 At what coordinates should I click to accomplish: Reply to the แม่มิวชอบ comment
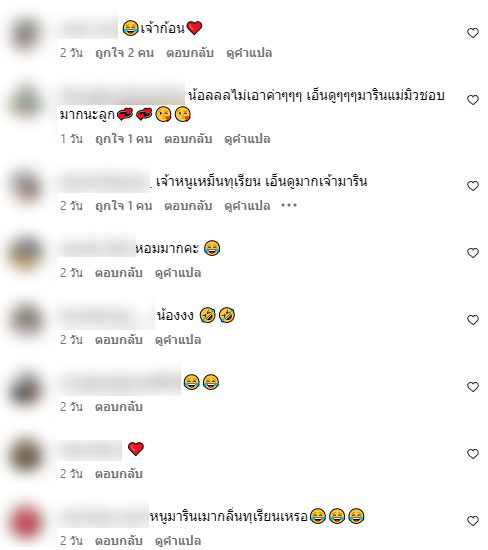click(x=188, y=139)
